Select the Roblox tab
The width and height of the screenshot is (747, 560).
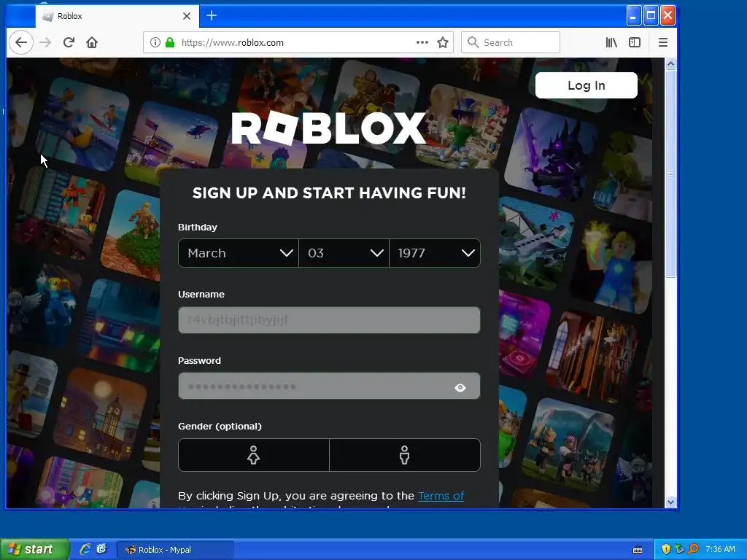117,16
